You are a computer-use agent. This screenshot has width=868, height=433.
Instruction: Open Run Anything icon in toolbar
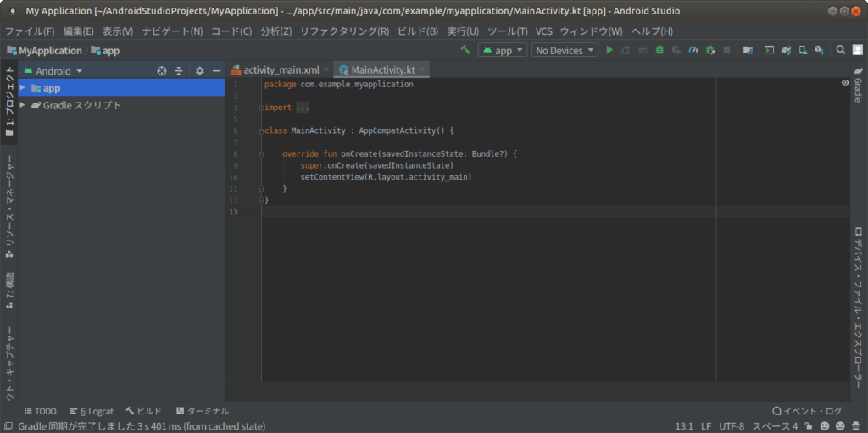(769, 50)
